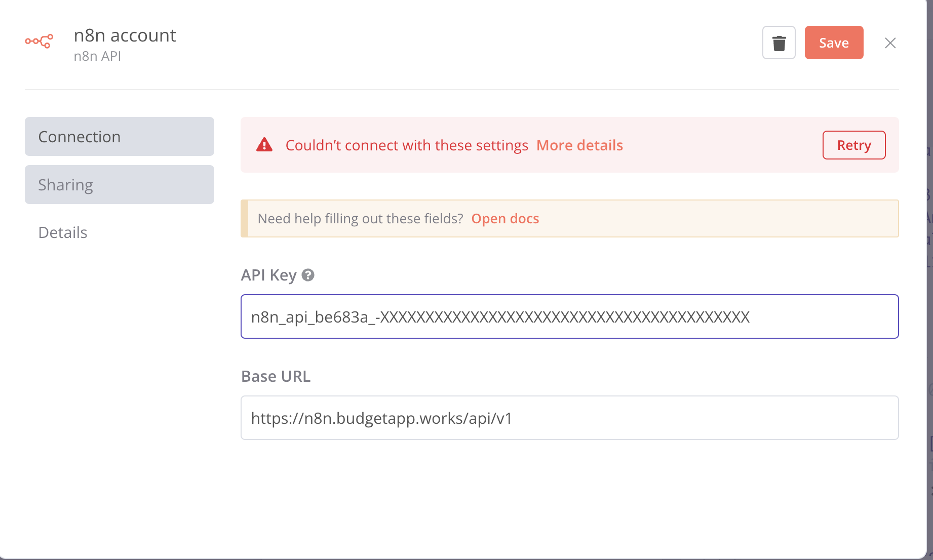Click into the Base URL field
The image size is (933, 560).
[x=569, y=418]
